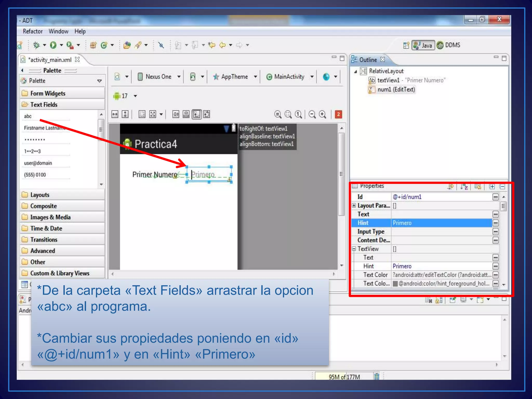
Task: Click the Properties collapse all icon
Action: [x=502, y=187]
